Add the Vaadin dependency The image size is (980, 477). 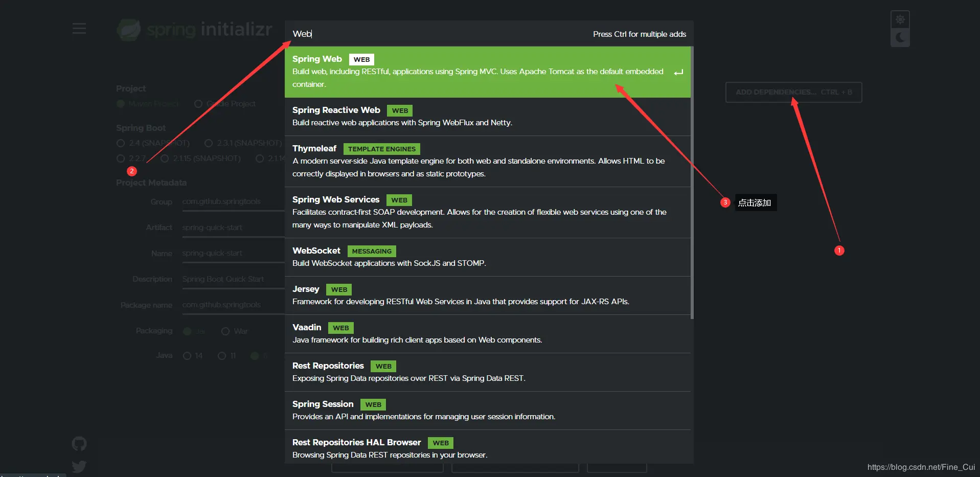coord(488,334)
